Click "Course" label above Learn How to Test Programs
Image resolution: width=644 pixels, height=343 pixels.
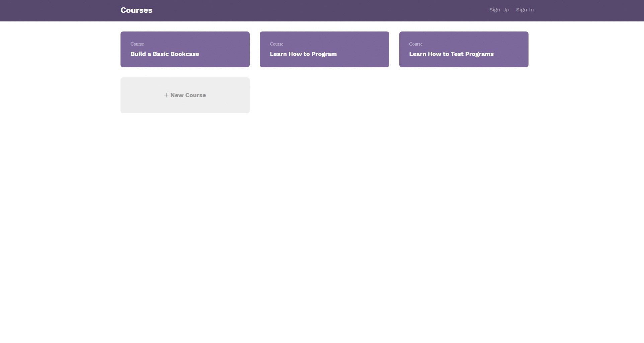[416, 44]
